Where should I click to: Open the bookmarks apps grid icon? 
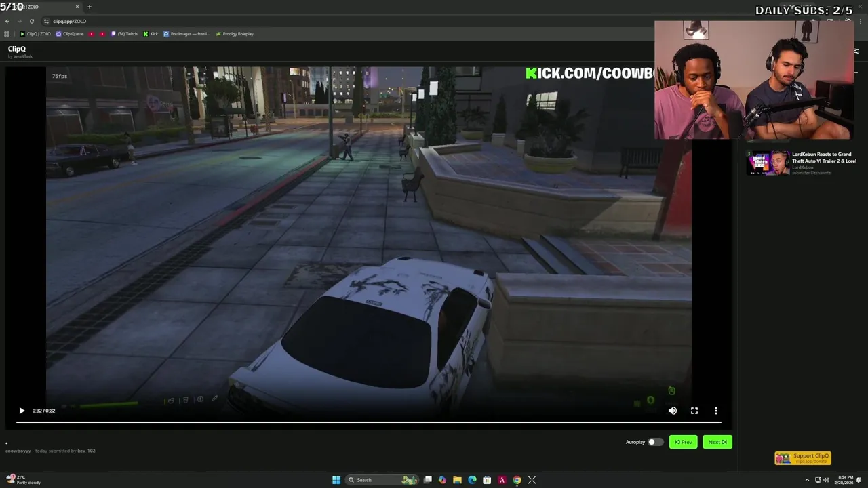(x=7, y=34)
